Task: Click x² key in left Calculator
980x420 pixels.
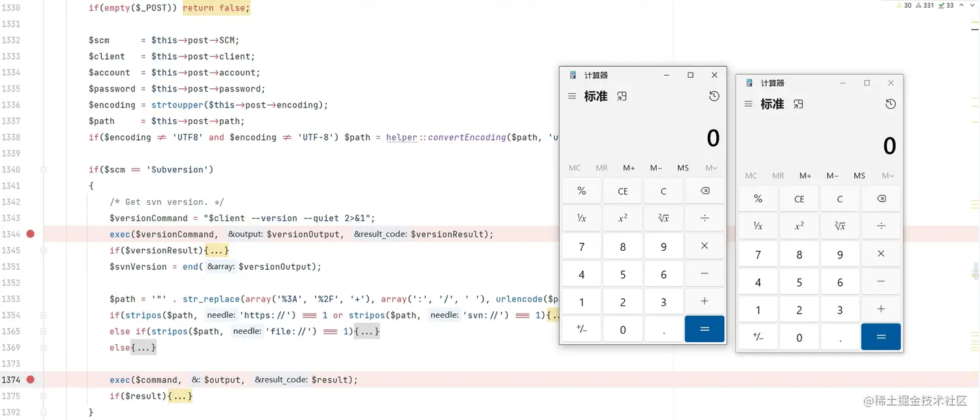Action: [x=622, y=218]
